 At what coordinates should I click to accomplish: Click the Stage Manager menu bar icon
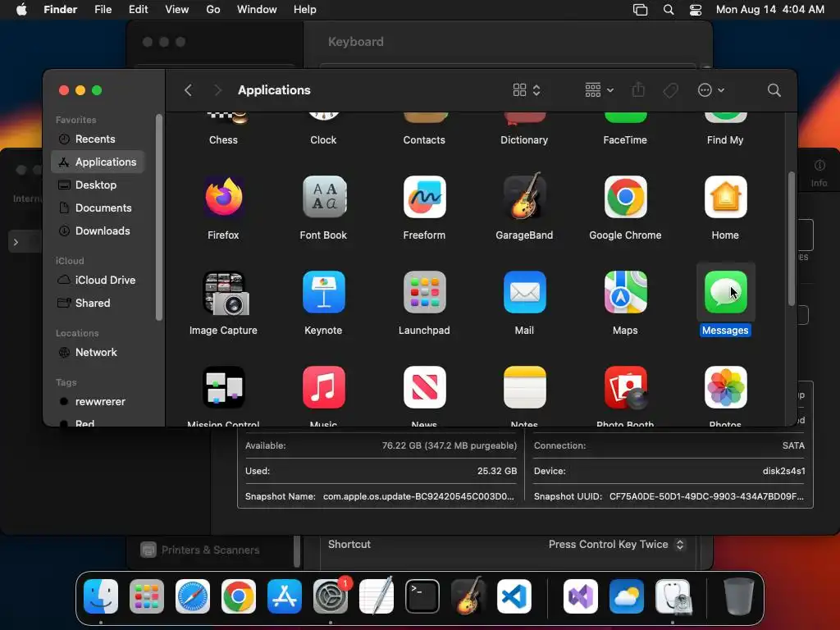tap(640, 10)
